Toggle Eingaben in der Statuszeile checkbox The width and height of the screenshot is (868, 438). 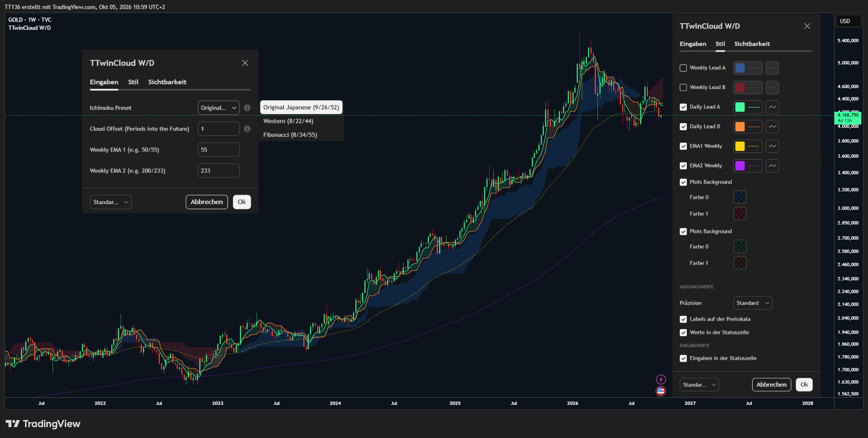pos(683,358)
